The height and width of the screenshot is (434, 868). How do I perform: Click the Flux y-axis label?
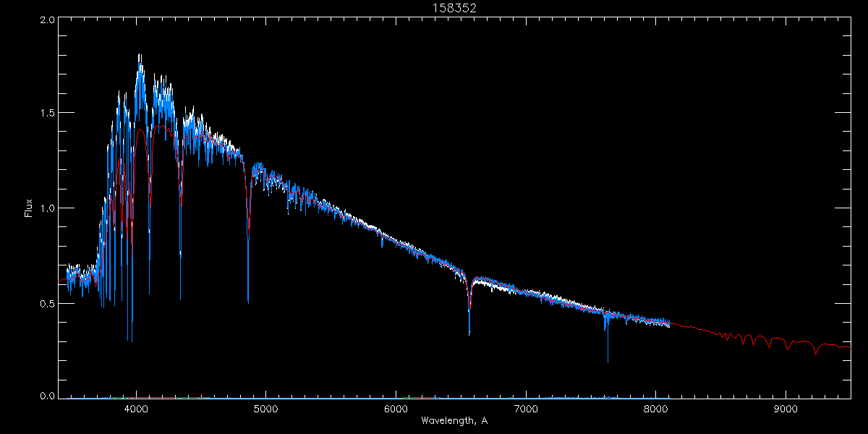[29, 208]
